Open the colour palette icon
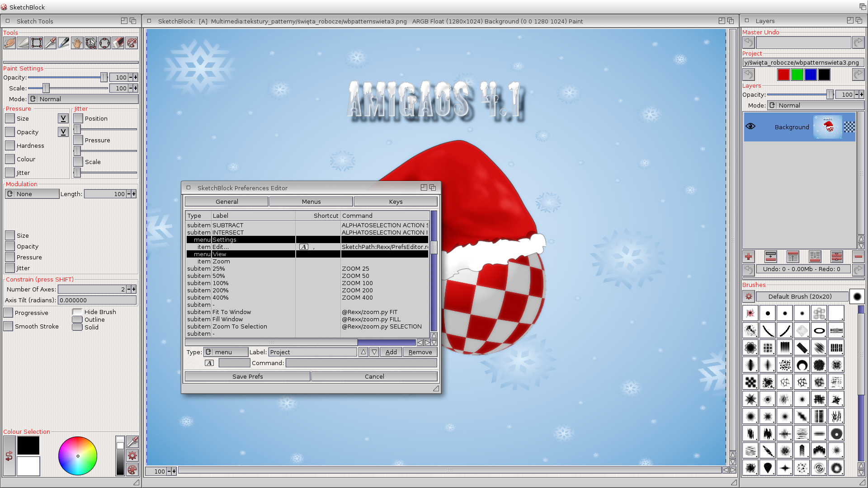 pyautogui.click(x=132, y=470)
